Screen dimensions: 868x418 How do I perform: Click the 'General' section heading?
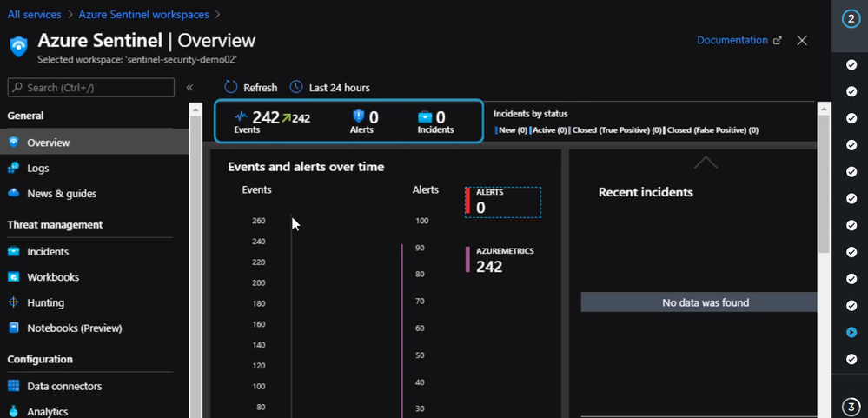(x=25, y=116)
